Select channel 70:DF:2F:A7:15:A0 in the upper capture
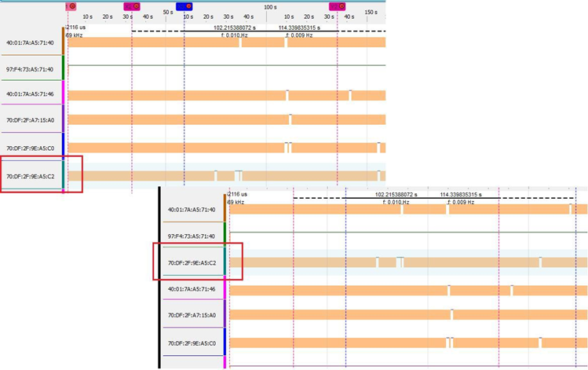The width and height of the screenshot is (588, 370). (x=30, y=120)
